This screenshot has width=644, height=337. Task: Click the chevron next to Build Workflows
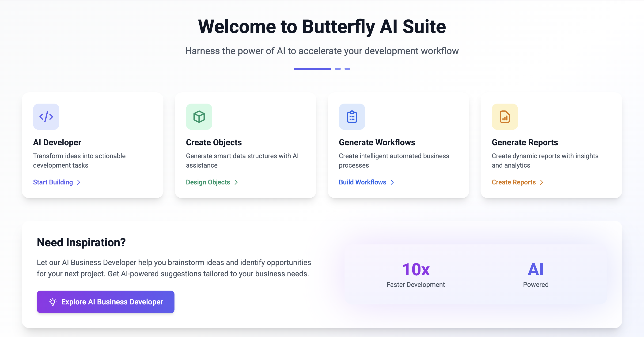[392, 182]
